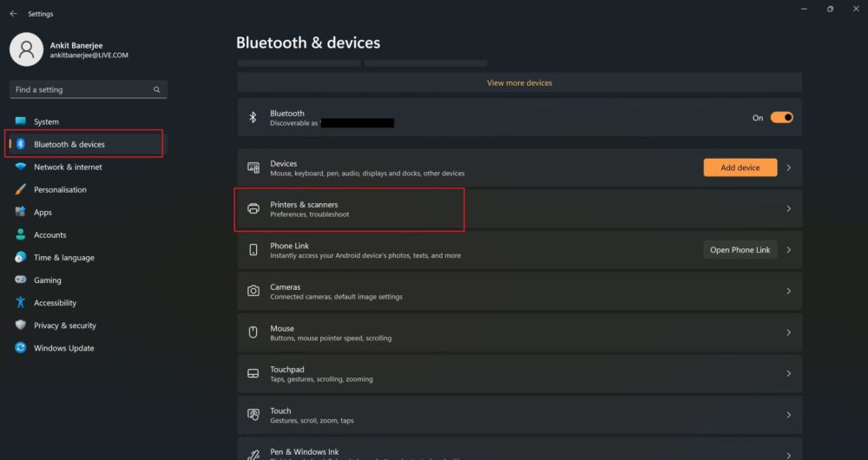Click the Bluetooth icon in the Bluetooth row
This screenshot has height=460, width=868.
point(253,117)
